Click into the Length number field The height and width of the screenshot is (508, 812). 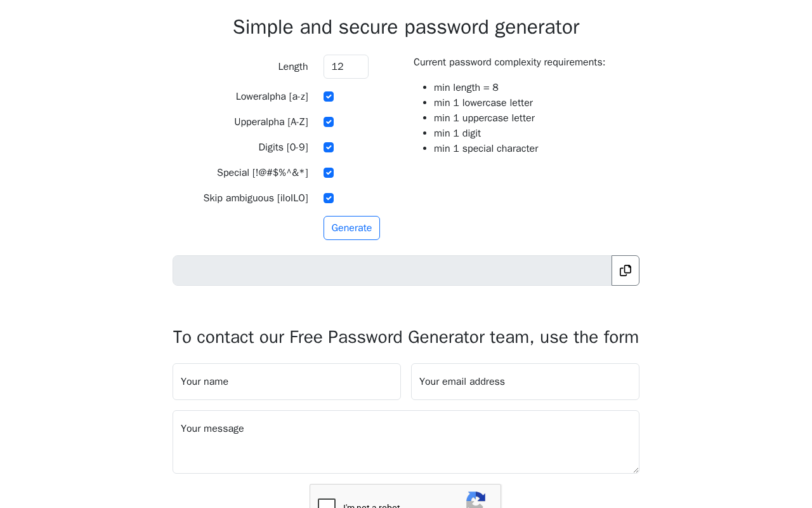click(x=346, y=67)
